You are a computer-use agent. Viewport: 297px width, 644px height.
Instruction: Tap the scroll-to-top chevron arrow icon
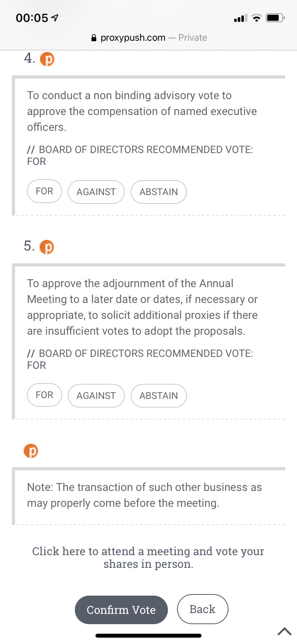coord(284,631)
